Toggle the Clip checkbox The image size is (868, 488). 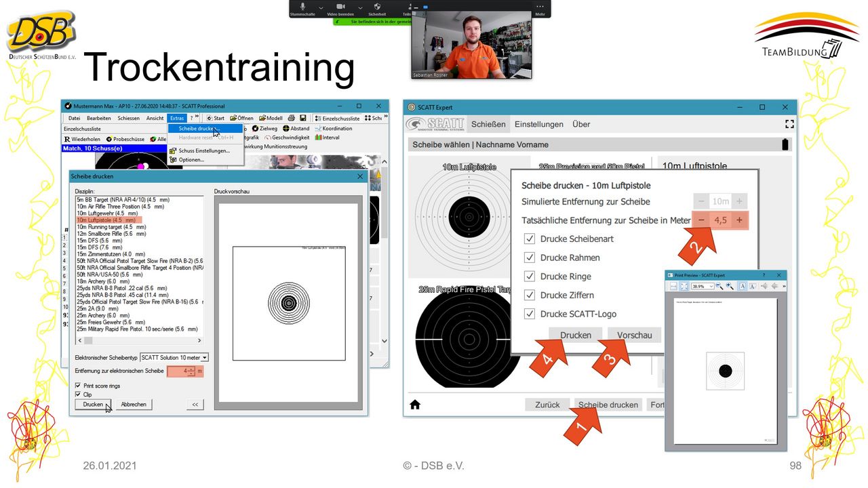pos(78,394)
